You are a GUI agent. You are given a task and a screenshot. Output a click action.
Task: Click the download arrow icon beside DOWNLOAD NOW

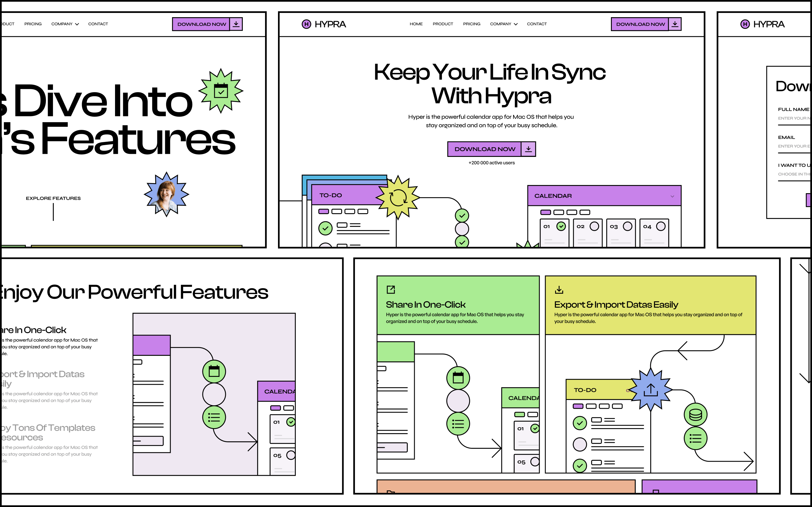click(675, 24)
